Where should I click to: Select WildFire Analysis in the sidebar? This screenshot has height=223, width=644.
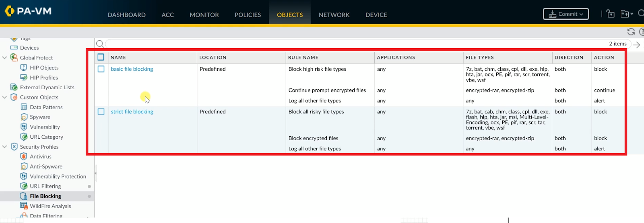coord(50,206)
